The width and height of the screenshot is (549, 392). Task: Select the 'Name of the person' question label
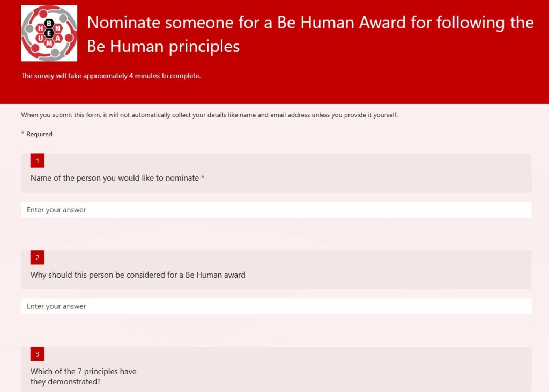coord(115,178)
